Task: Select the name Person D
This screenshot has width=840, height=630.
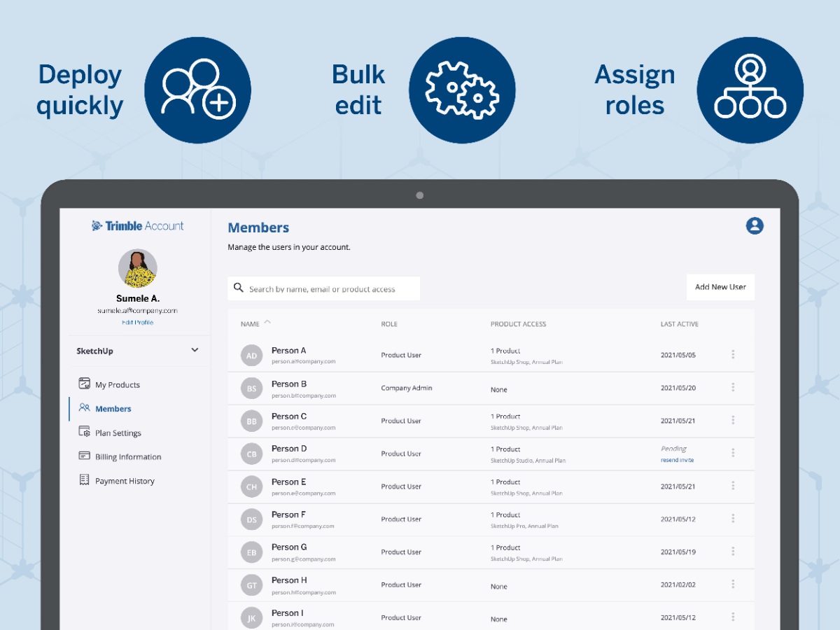Action: (x=289, y=449)
